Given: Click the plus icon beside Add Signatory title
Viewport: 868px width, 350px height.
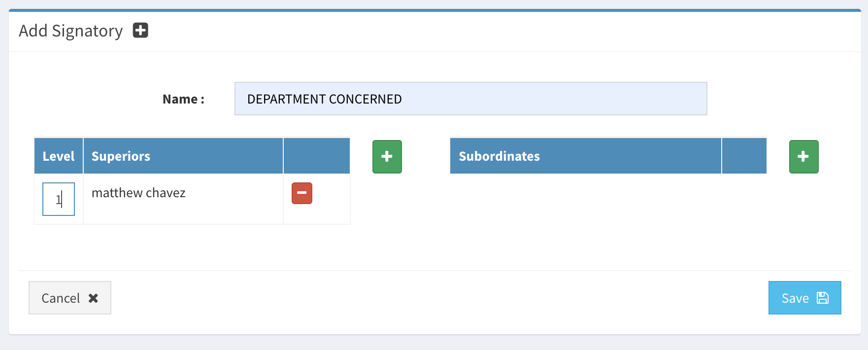Looking at the screenshot, I should (x=140, y=31).
